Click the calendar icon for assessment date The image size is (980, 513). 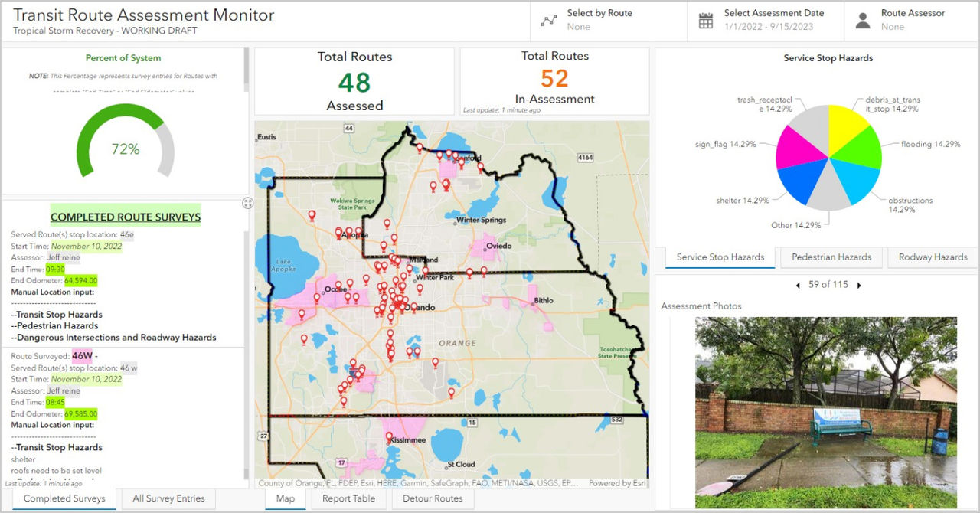pyautogui.click(x=706, y=21)
